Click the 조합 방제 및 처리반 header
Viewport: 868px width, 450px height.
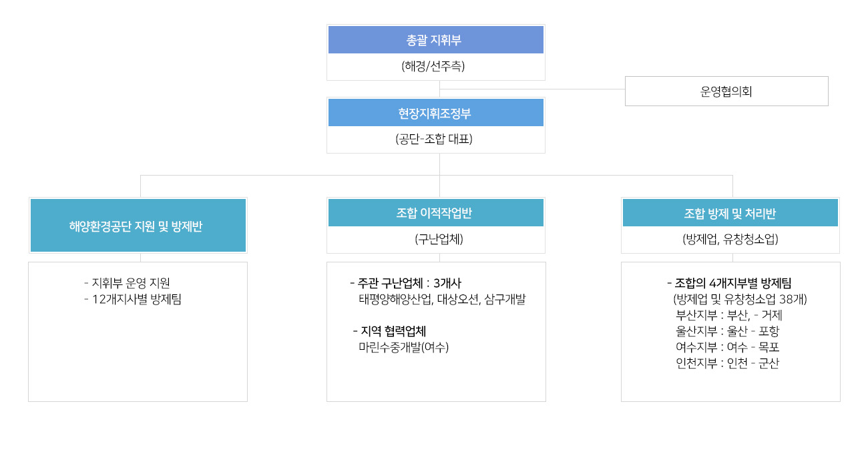click(x=730, y=213)
